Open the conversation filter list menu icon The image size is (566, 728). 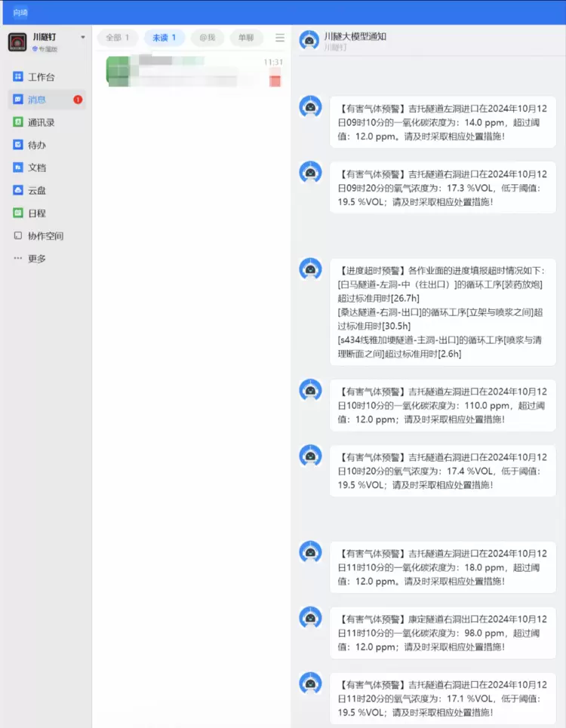pos(280,38)
